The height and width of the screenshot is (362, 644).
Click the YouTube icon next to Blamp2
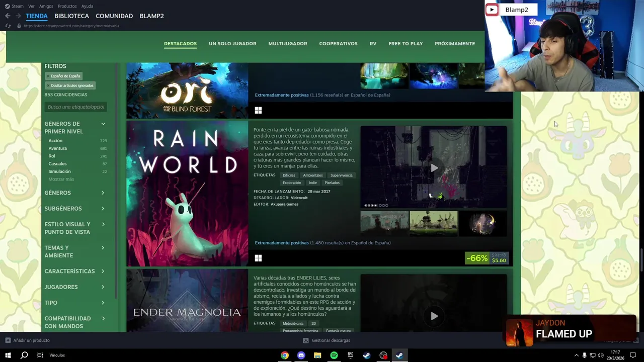pos(492,10)
